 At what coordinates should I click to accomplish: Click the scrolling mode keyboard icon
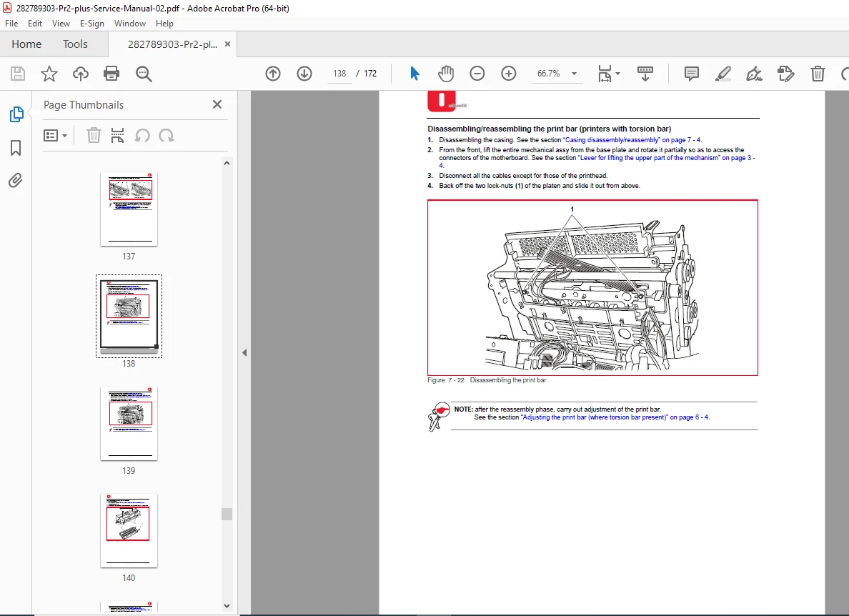(x=645, y=74)
